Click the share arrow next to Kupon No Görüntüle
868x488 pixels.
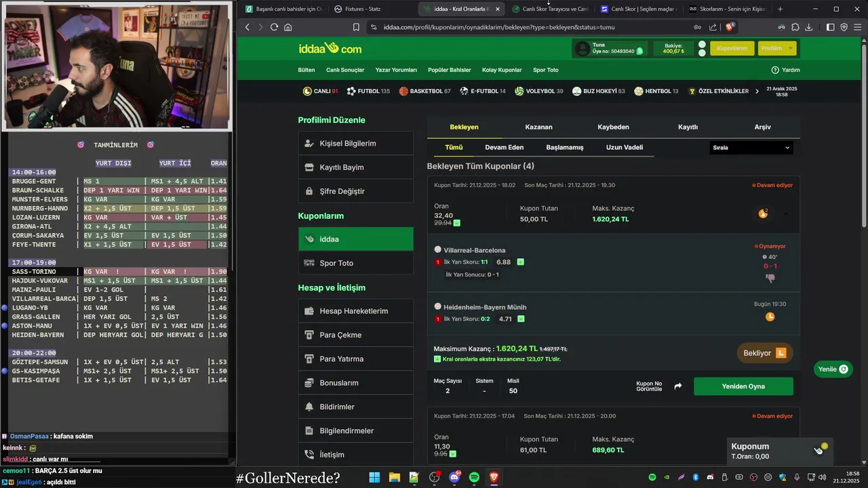tap(677, 386)
